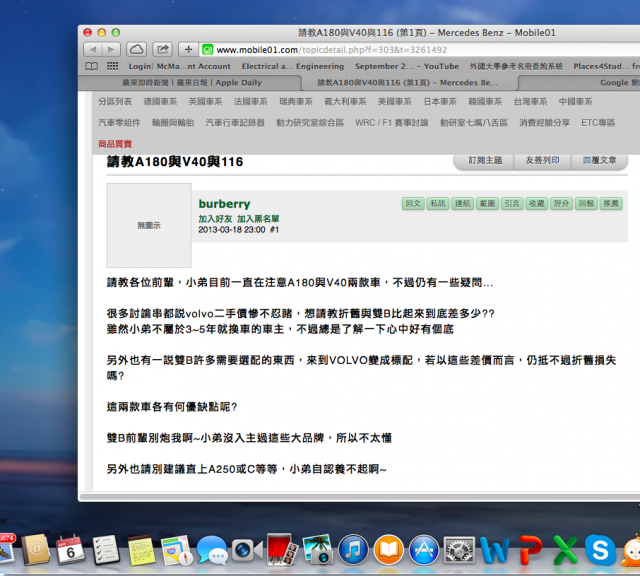The width and height of the screenshot is (640, 576).
Task: Add bookmark with the plus button
Action: point(188,50)
